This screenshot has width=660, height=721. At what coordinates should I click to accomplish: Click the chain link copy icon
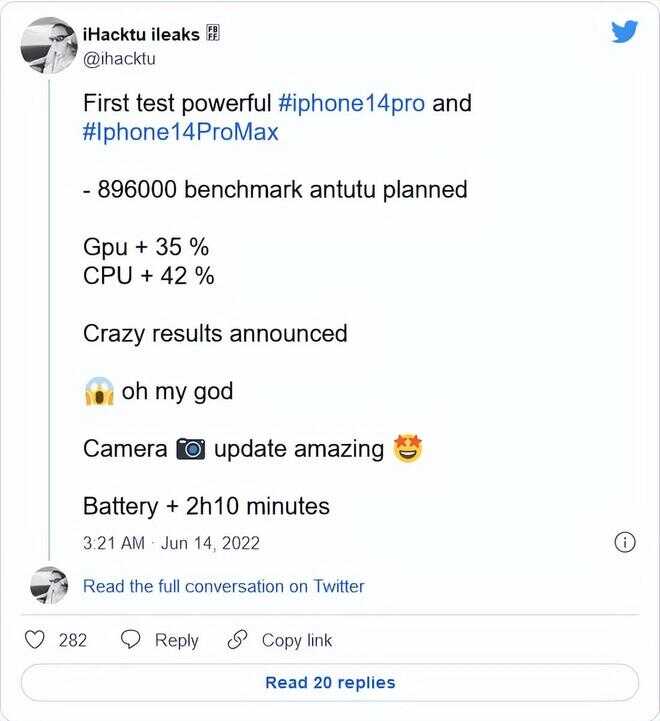coord(238,640)
